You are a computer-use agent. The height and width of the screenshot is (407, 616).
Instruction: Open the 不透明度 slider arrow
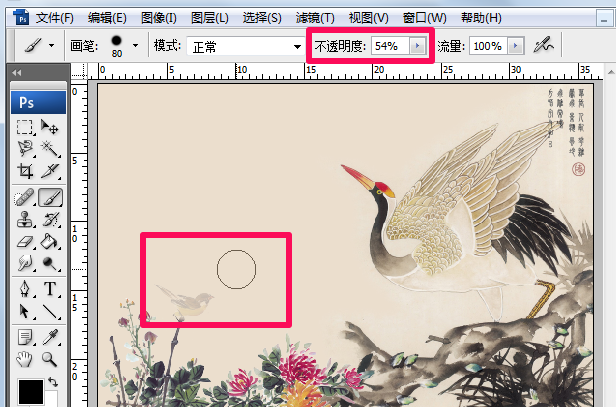417,46
